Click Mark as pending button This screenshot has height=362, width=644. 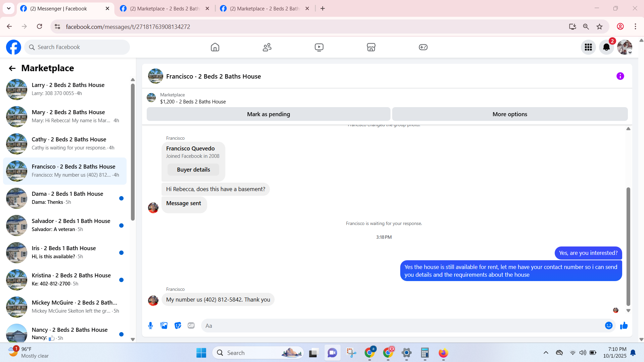[268, 114]
